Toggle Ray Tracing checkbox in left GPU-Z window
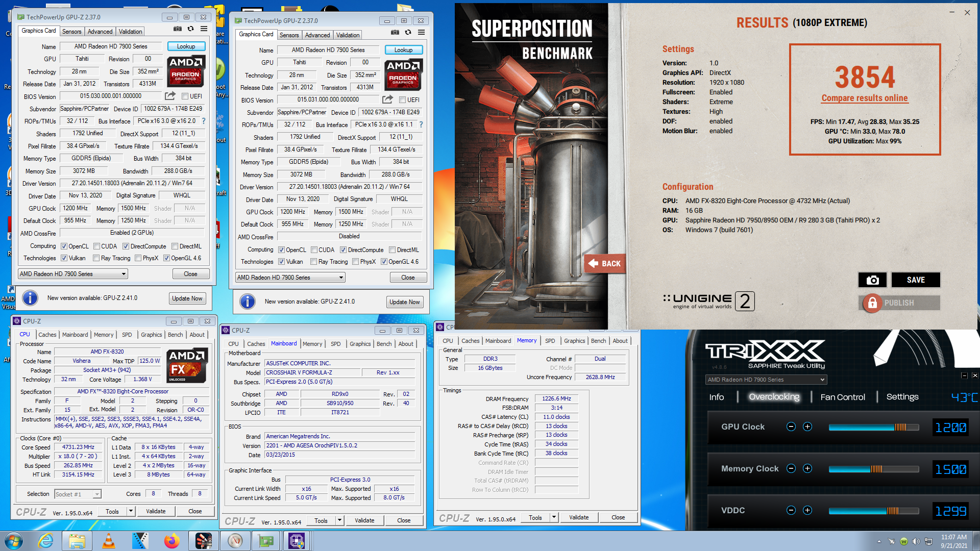This screenshot has height=551, width=980. [96, 258]
